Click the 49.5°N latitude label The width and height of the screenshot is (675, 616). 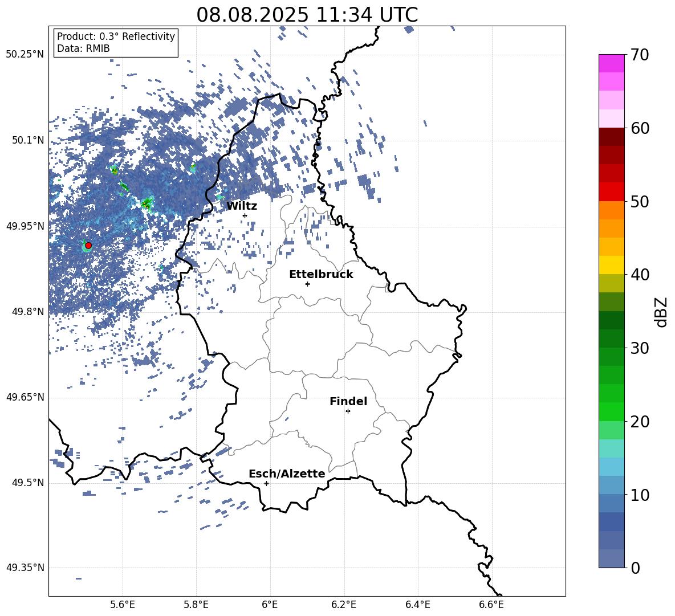coord(28,483)
